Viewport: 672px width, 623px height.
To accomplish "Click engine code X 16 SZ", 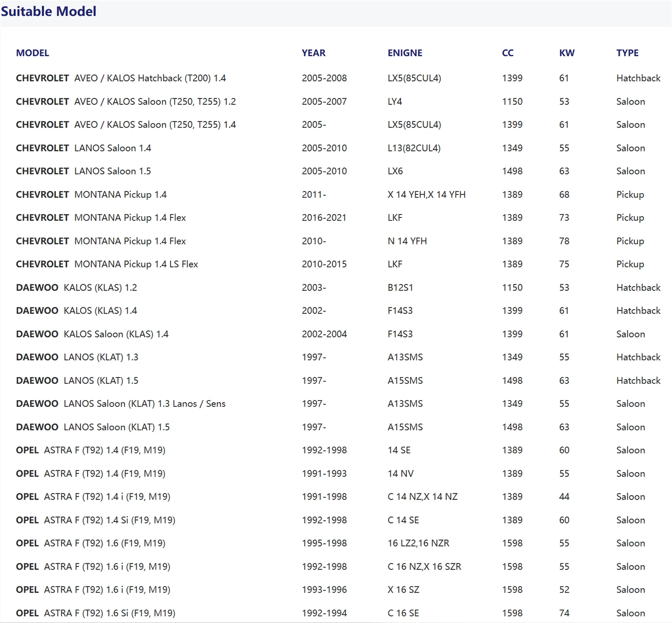I will click(x=403, y=590).
